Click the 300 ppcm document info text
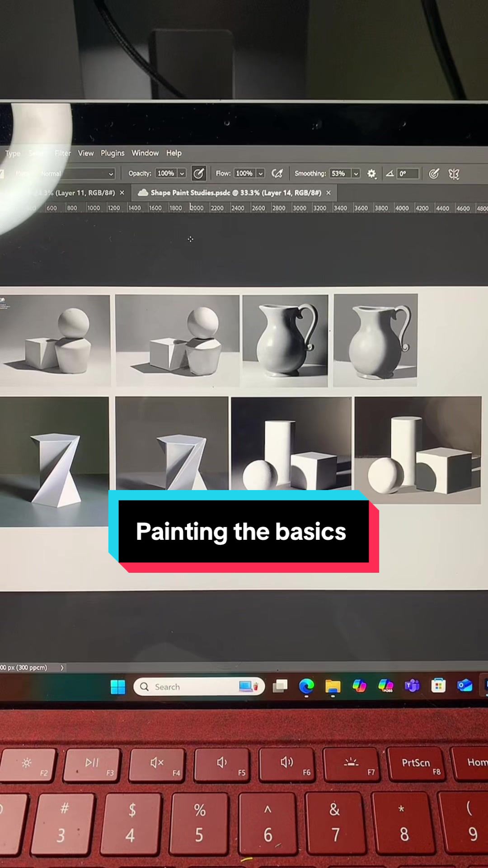The height and width of the screenshot is (868, 488). 23,668
